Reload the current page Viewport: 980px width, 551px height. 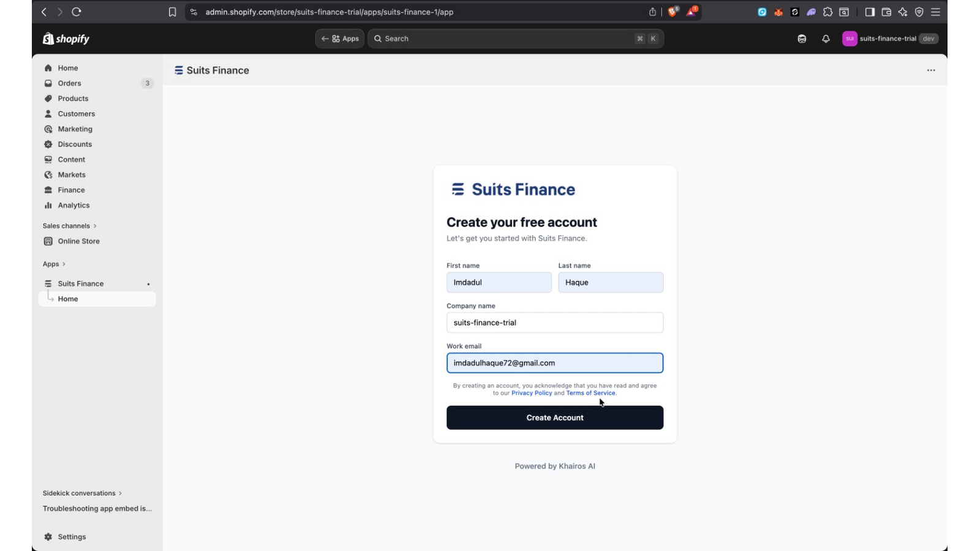click(77, 12)
